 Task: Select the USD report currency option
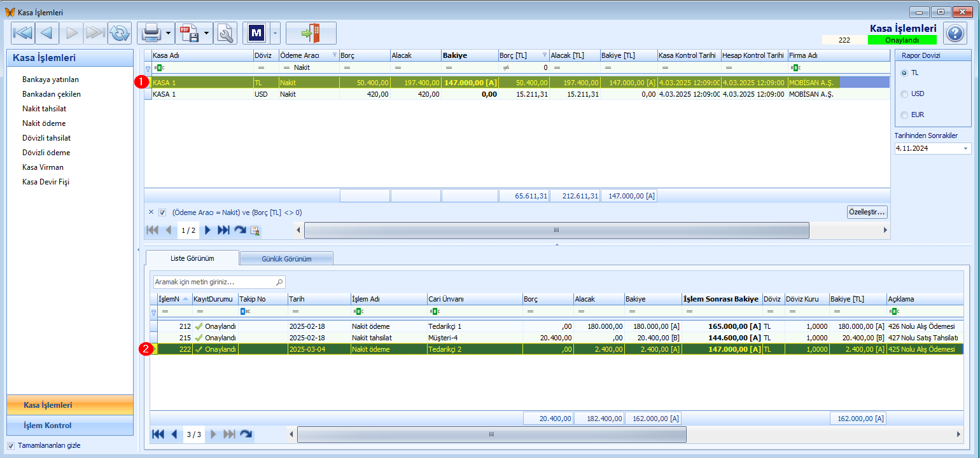905,94
